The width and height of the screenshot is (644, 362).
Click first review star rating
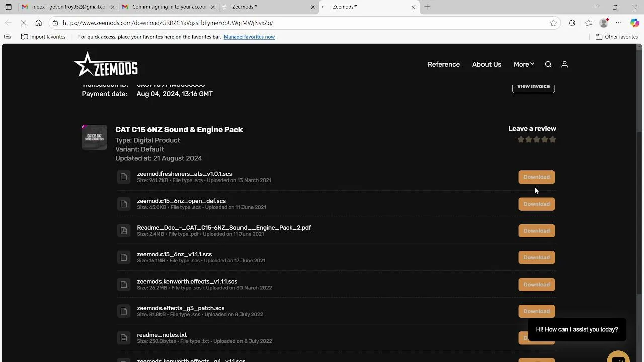click(x=521, y=139)
